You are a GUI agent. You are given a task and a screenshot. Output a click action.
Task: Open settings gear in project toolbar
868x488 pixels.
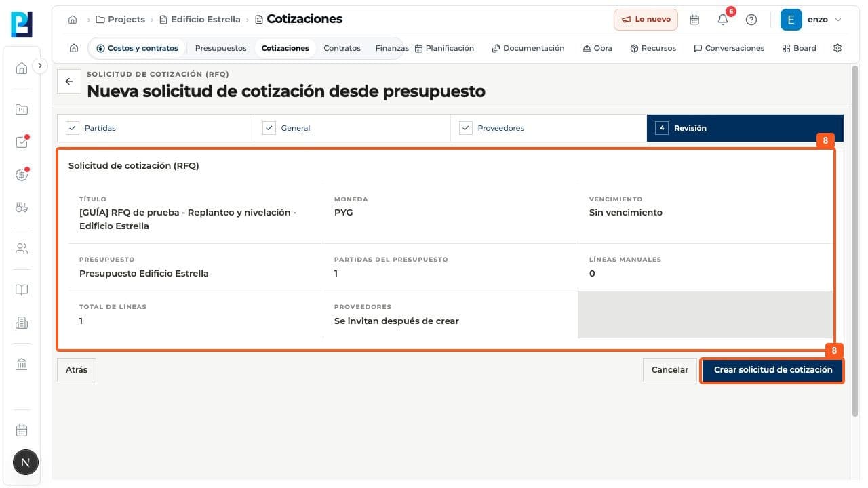837,48
